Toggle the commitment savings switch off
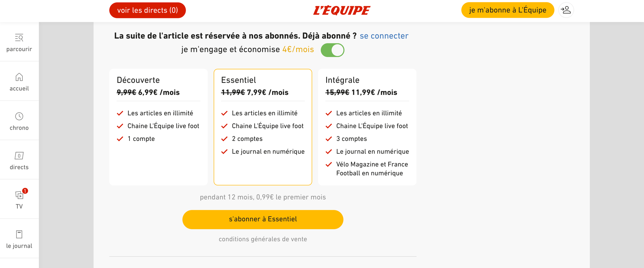Viewport: 644px width, 268px height. click(333, 50)
